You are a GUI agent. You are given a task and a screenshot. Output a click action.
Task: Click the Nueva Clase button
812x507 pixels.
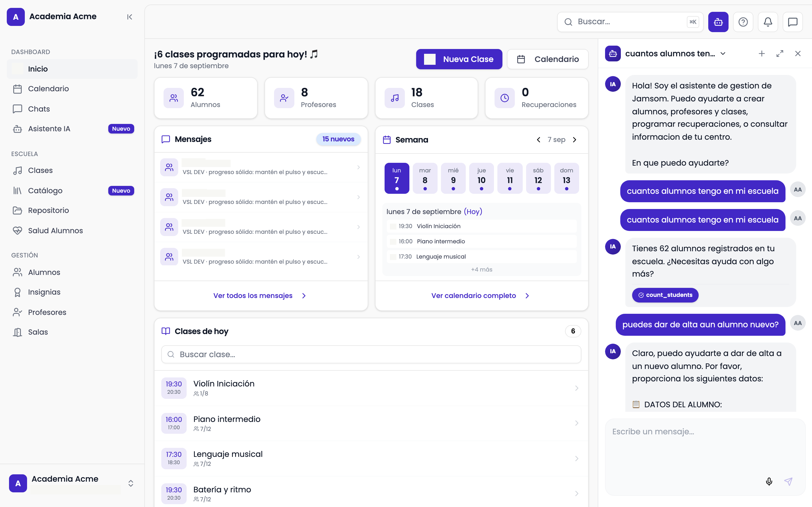click(459, 59)
